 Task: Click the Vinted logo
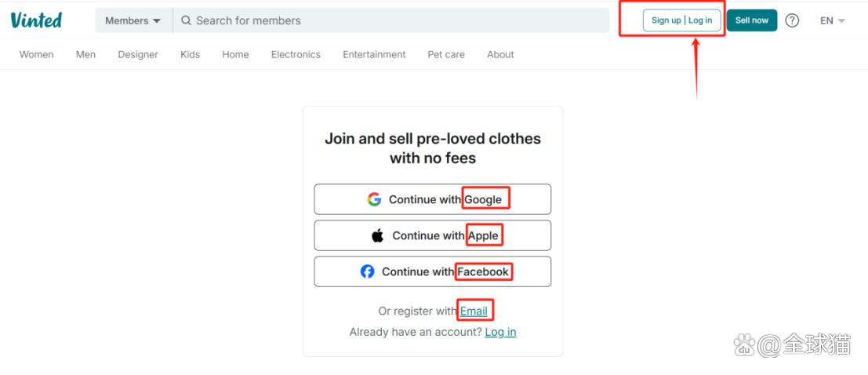pyautogui.click(x=36, y=20)
